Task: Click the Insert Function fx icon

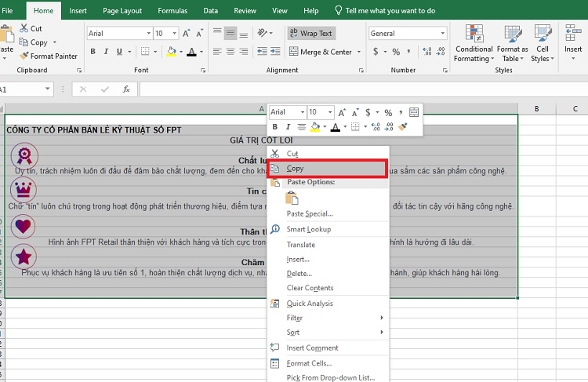Action: click(x=126, y=89)
